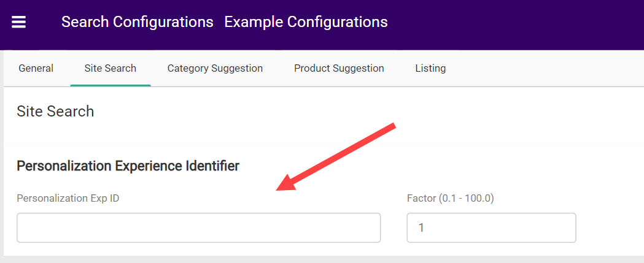Click the Personalization Experience Identifier heading
This screenshot has width=644, height=263.
coord(128,166)
